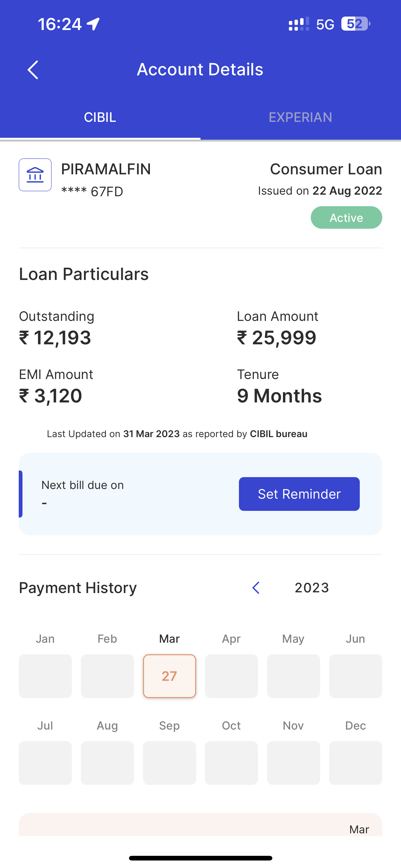This screenshot has width=401, height=868.
Task: Switch to the EXPERIAN tab
Action: point(300,117)
